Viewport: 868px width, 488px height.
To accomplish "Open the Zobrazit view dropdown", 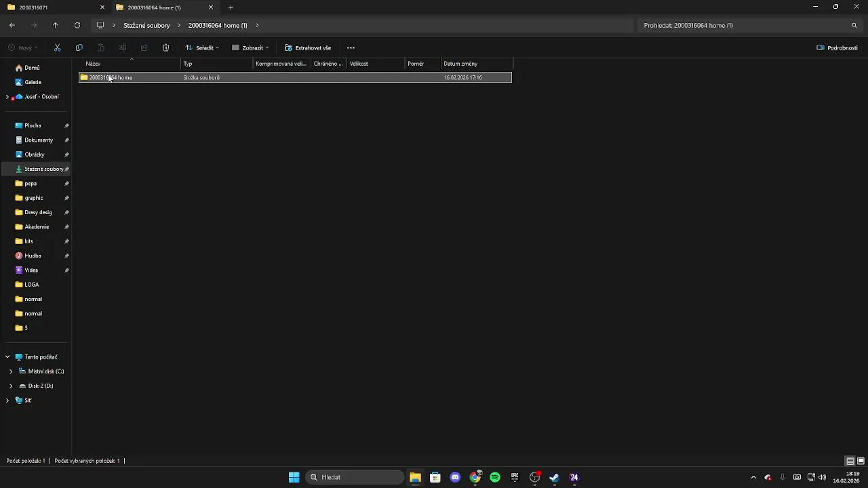I will 250,47.
